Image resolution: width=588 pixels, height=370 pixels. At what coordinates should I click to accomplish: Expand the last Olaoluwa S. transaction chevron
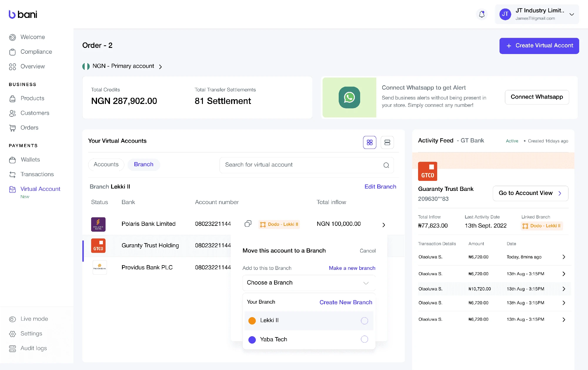point(564,320)
